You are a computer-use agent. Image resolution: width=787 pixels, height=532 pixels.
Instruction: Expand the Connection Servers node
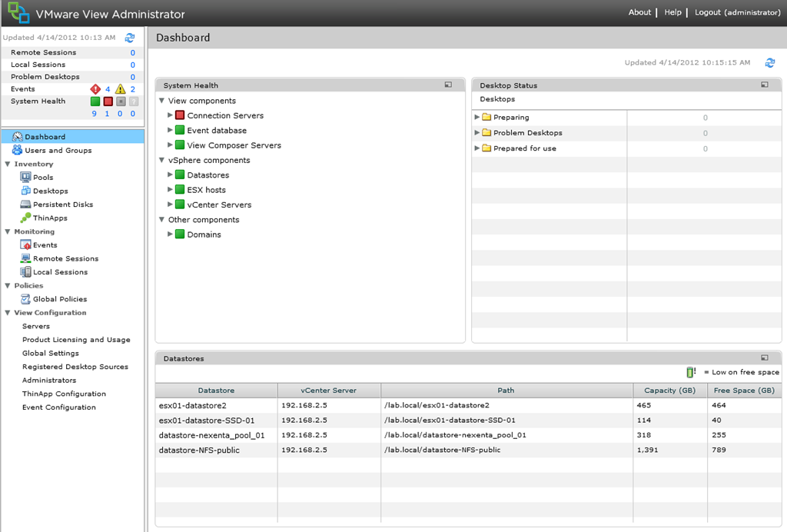pos(170,115)
